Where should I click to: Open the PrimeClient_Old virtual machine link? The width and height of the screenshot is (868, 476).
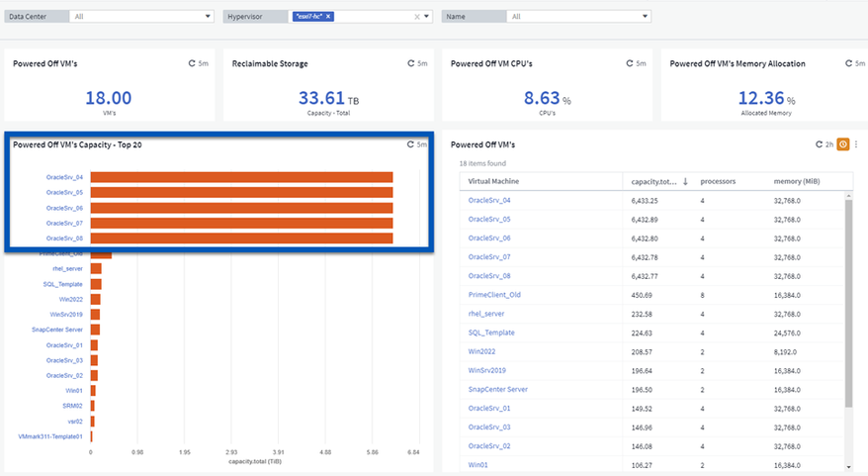click(493, 294)
